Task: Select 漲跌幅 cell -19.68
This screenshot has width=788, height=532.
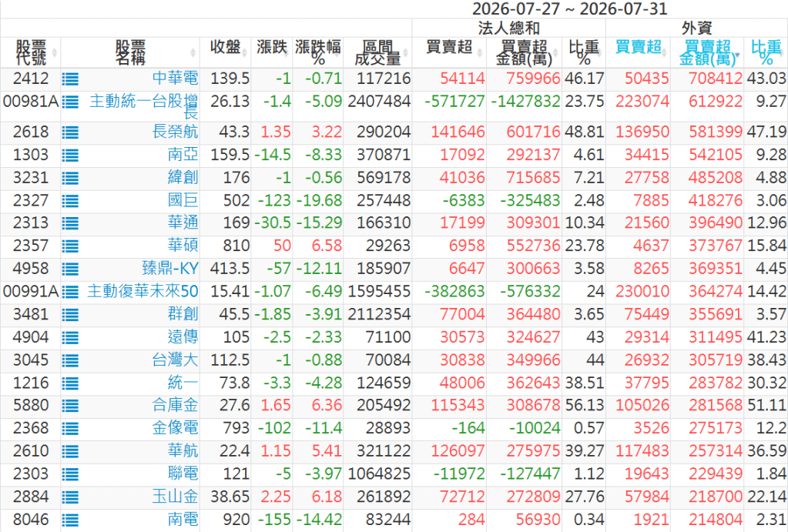Action: [x=319, y=200]
